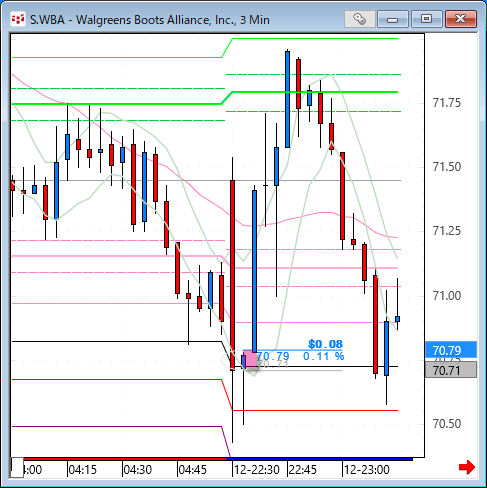Click the 04:30 time axis label
The height and width of the screenshot is (488, 487).
coord(137,470)
